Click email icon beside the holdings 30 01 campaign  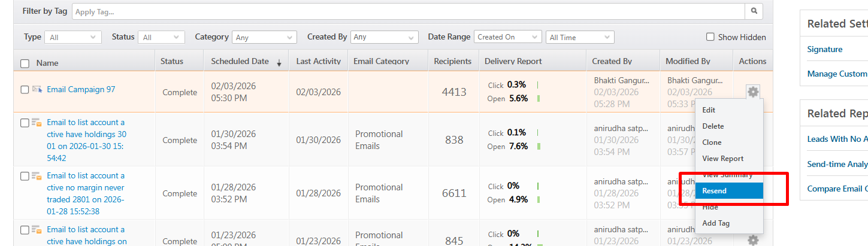coord(37,123)
